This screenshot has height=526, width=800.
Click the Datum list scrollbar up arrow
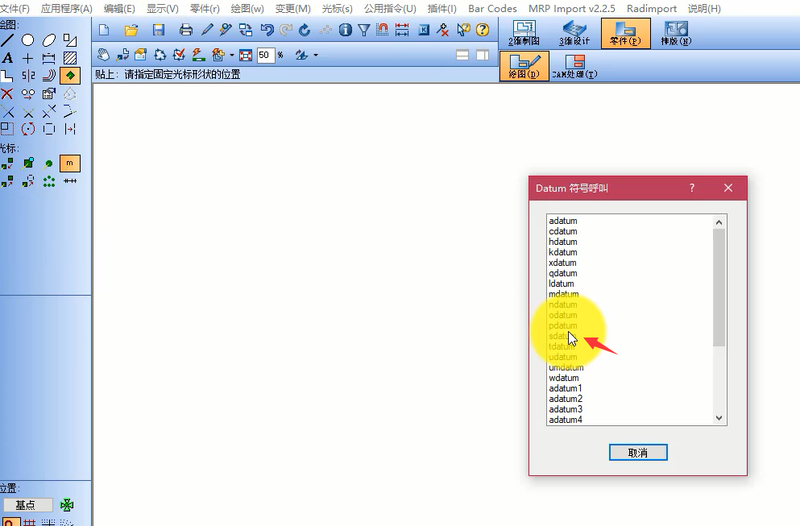pyautogui.click(x=719, y=222)
